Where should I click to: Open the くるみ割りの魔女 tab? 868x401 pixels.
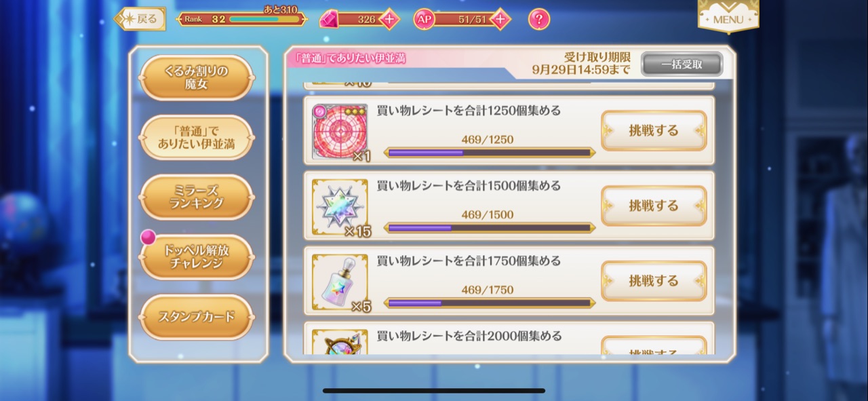click(x=196, y=78)
